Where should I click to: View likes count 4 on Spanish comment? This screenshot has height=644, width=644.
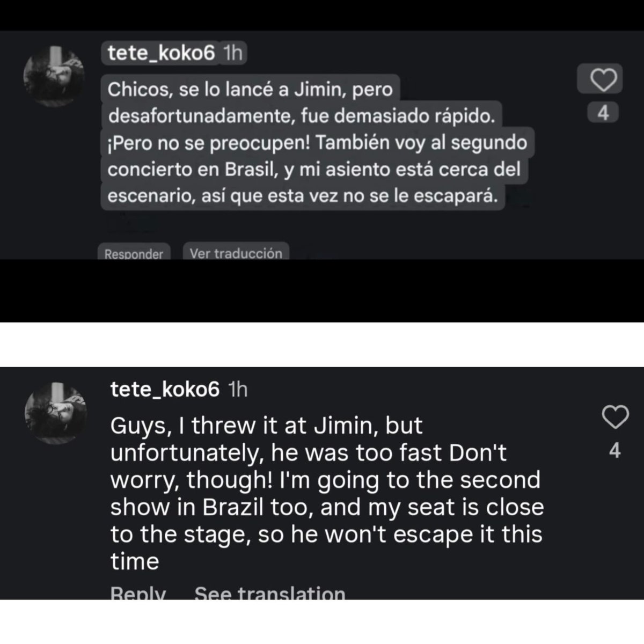[x=603, y=113]
